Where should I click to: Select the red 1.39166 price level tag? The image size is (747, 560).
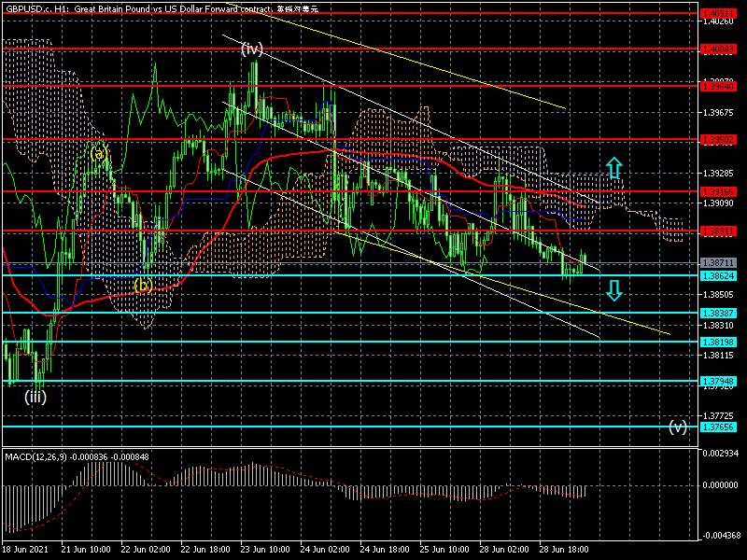coord(718,191)
